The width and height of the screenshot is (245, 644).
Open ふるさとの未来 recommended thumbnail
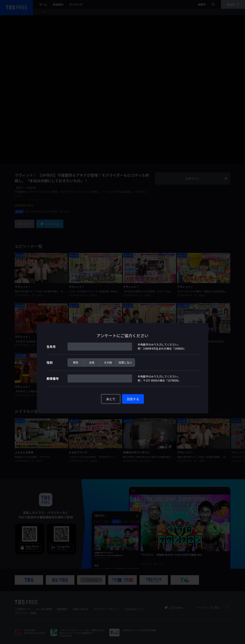click(x=41, y=434)
